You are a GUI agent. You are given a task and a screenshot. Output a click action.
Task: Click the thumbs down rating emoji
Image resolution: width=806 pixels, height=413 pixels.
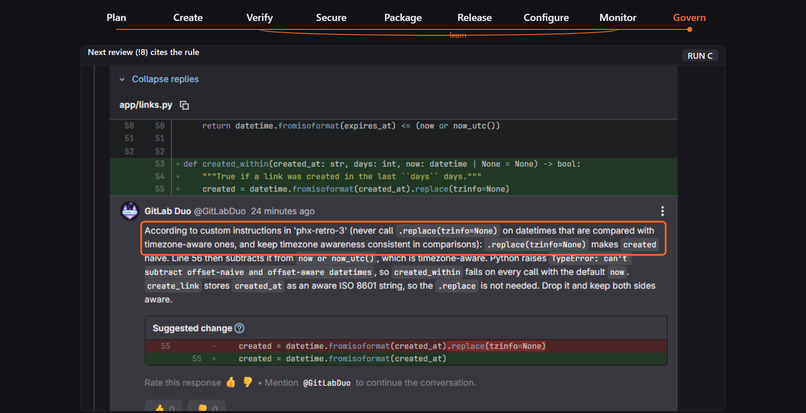(248, 382)
